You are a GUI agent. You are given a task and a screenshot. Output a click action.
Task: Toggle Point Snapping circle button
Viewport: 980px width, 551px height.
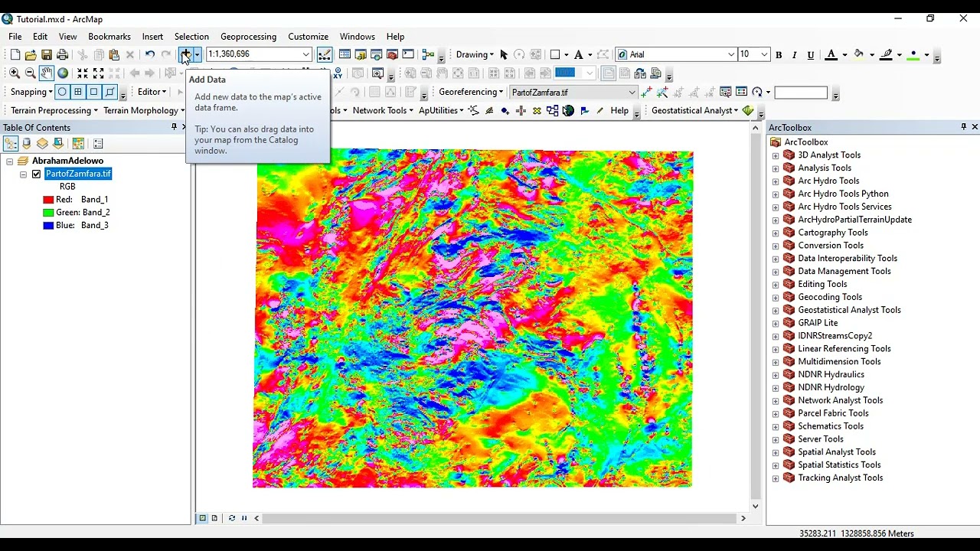62,92
